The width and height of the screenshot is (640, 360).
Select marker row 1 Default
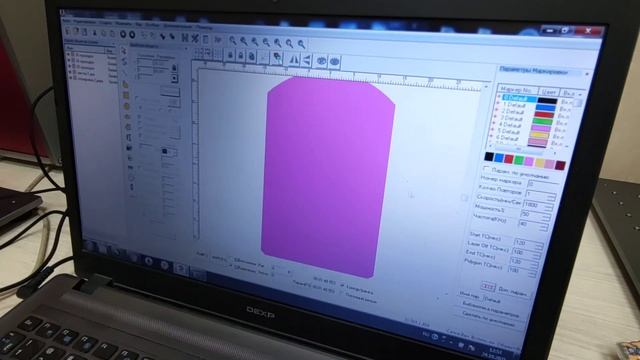coord(514,105)
